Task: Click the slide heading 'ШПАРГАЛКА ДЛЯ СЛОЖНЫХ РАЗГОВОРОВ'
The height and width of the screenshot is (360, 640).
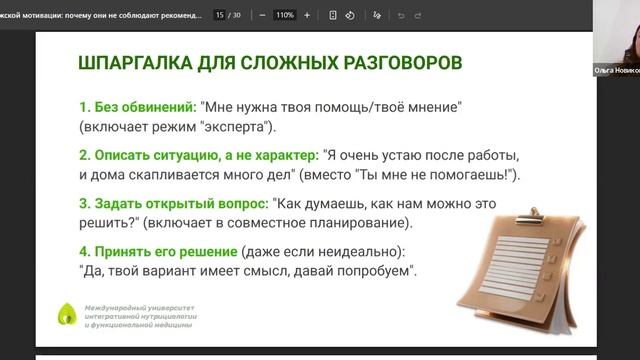Action: (270, 62)
